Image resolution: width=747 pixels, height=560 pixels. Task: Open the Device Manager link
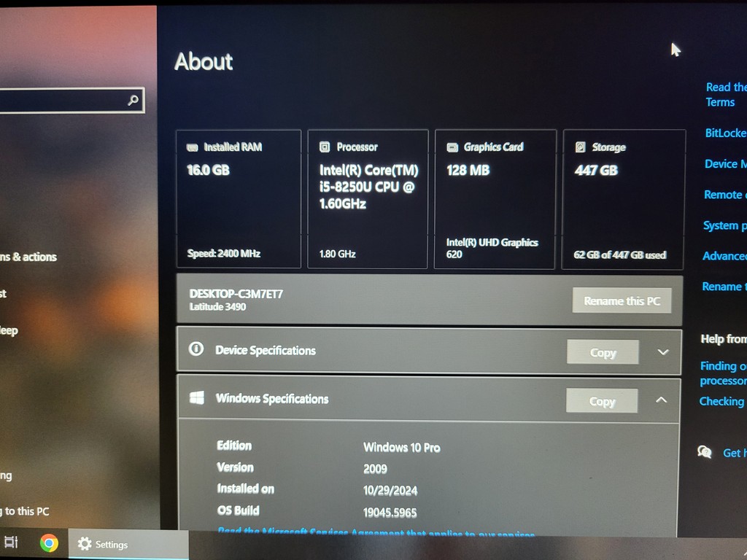coord(725,164)
